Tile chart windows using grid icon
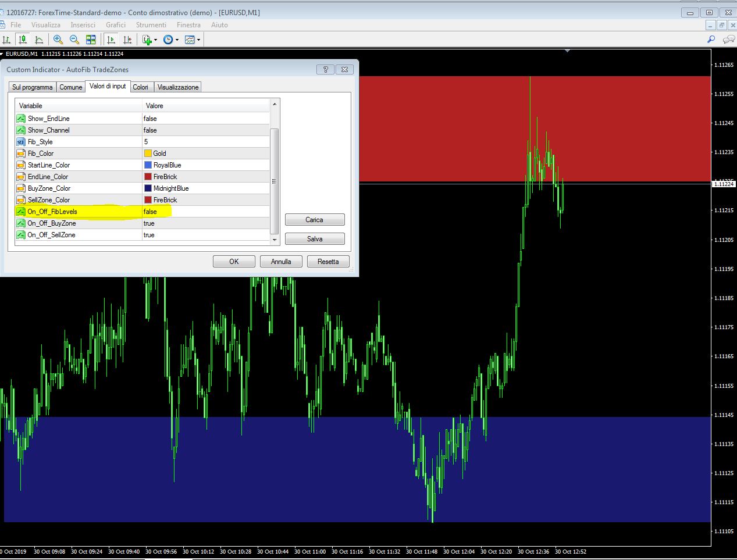Image resolution: width=737 pixels, height=560 pixels. click(91, 40)
